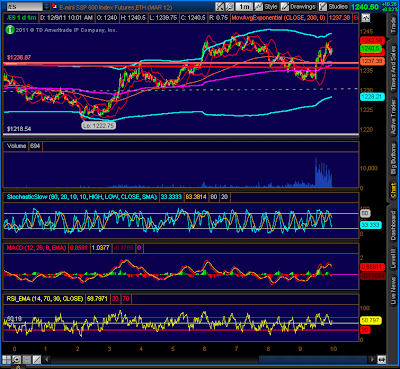
Task: Switch to the Trade side tab
Action: [393, 25]
